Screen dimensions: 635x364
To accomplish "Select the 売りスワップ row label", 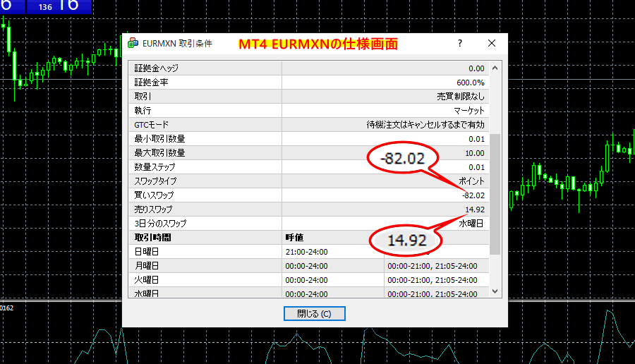I will click(153, 210).
